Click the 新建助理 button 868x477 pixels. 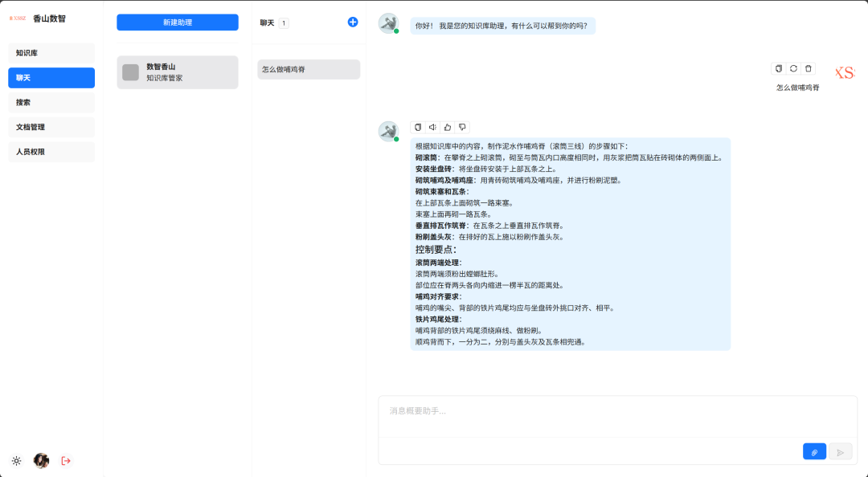tap(178, 22)
